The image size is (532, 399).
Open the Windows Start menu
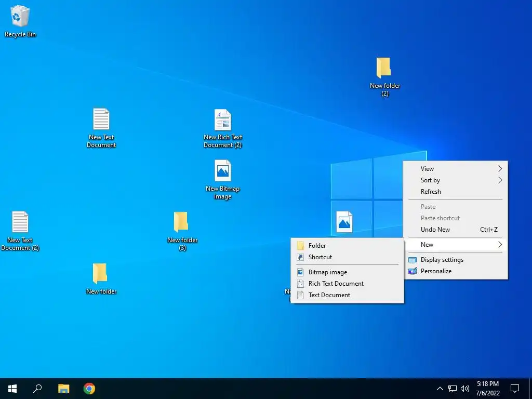12,389
